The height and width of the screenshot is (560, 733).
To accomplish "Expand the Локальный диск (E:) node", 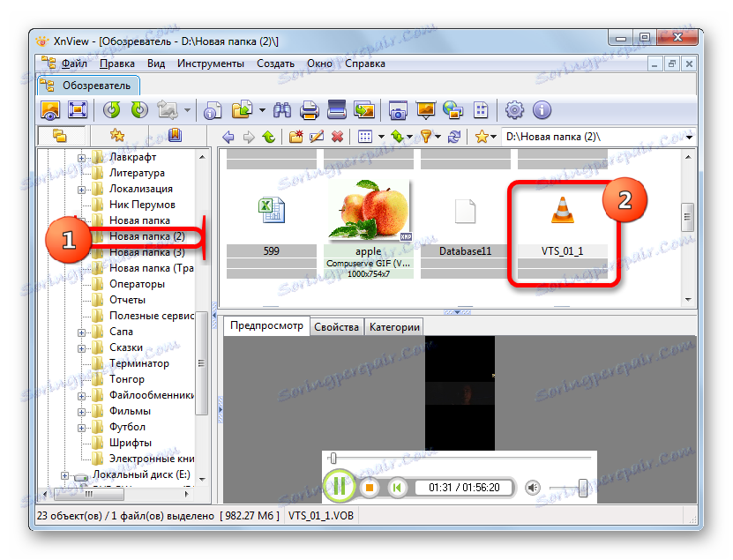I will [x=65, y=476].
